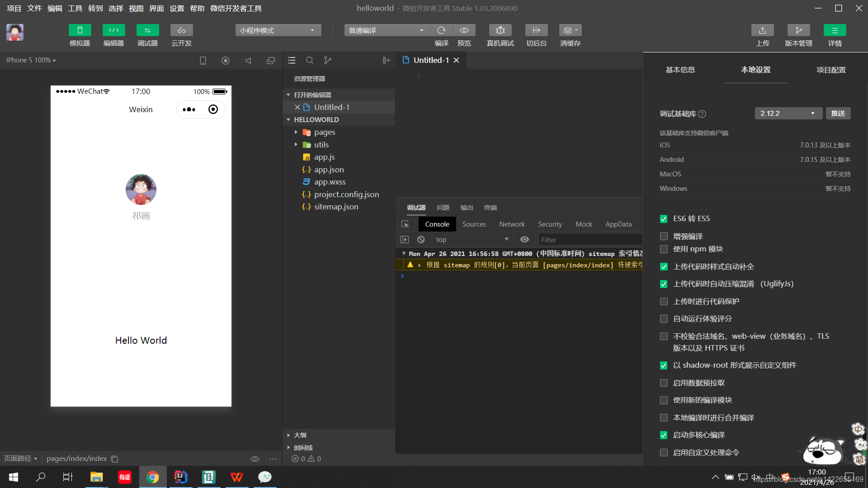Click the 推送 push button
The image size is (868, 488).
tap(838, 114)
